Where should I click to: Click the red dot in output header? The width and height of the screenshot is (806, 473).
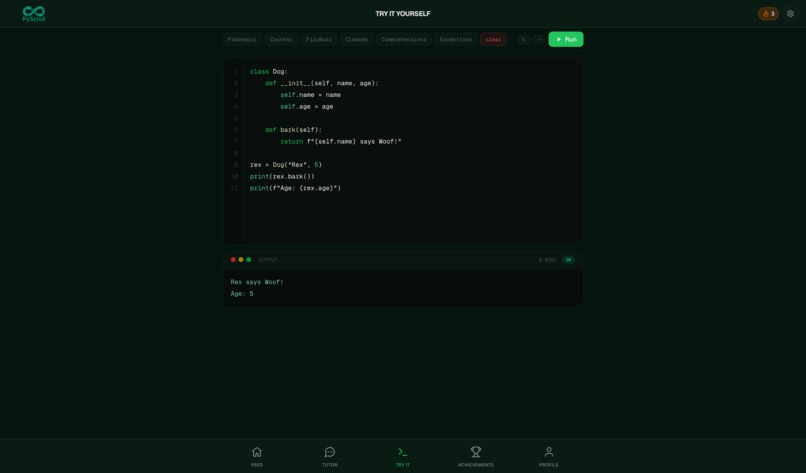coord(233,260)
